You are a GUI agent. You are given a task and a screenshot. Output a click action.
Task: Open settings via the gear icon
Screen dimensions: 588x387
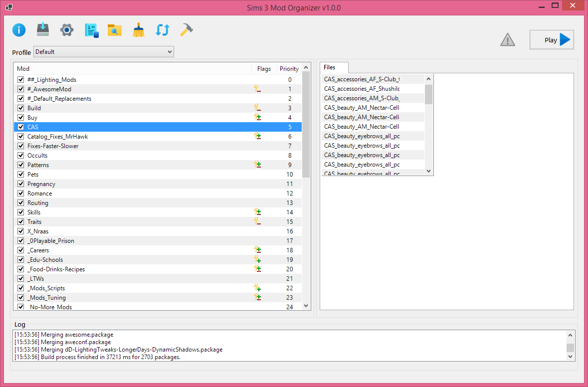[x=66, y=30]
